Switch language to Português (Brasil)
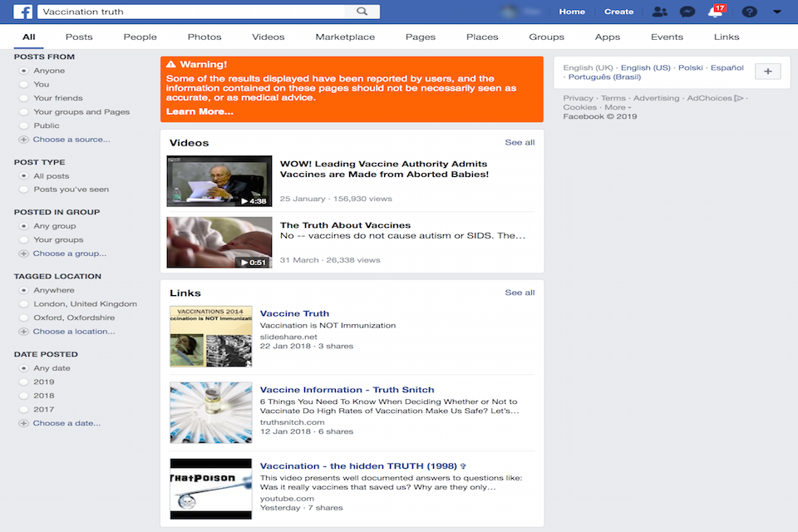 [x=604, y=76]
